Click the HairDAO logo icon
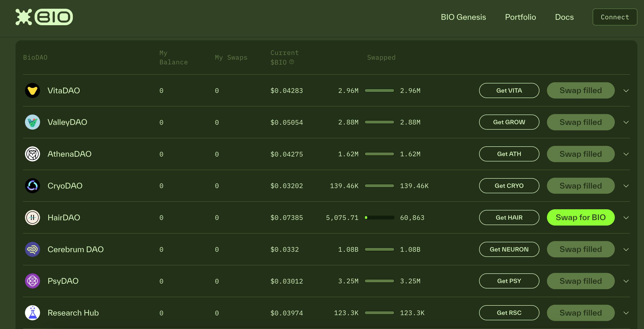 pos(33,217)
